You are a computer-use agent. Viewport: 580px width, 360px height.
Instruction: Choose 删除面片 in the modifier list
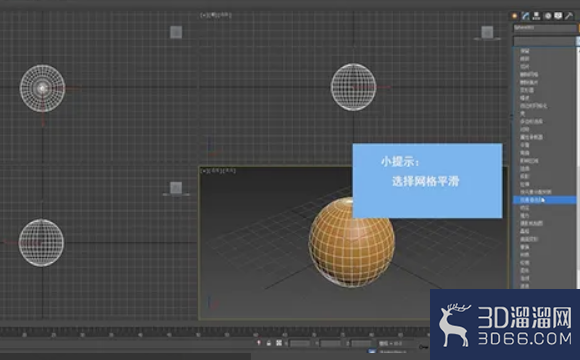click(529, 83)
